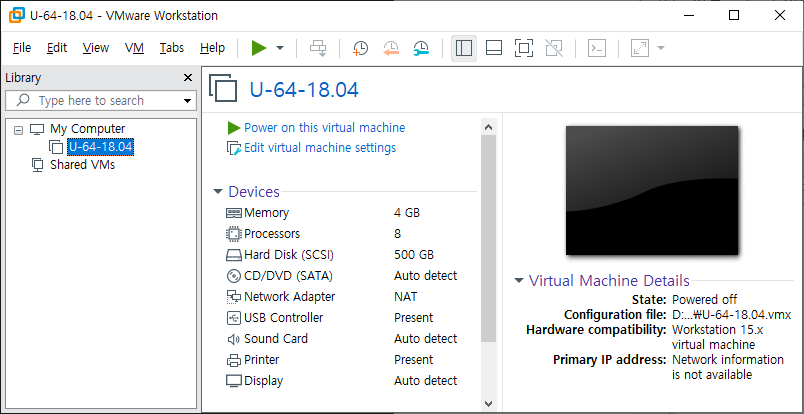
Task: Toggle the library sidebar view button
Action: tap(464, 48)
